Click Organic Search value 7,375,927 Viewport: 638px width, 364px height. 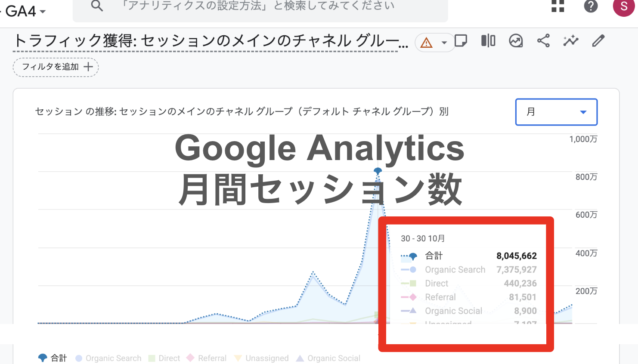point(517,270)
